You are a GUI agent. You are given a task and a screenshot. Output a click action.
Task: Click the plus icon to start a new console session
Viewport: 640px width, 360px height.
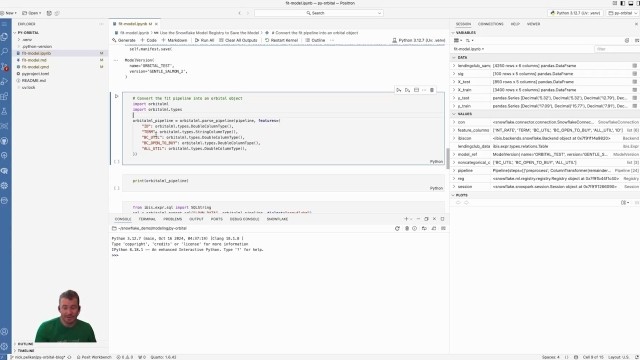click(406, 219)
